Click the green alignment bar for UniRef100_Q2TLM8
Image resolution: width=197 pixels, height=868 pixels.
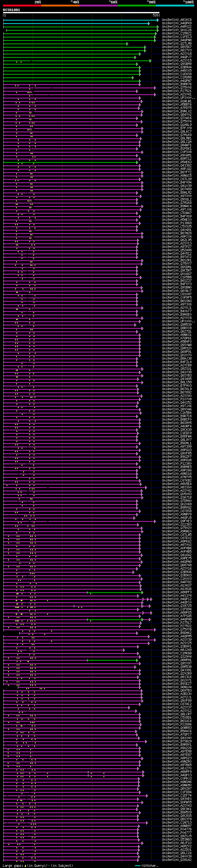click(66, 44)
